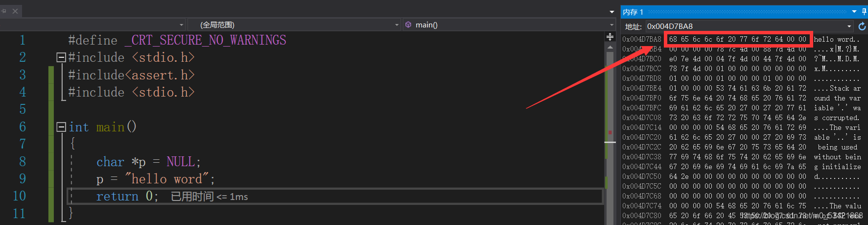Image resolution: width=868 pixels, height=225 pixels.
Task: Open the 内存 1 window options arrow
Action: [854, 12]
